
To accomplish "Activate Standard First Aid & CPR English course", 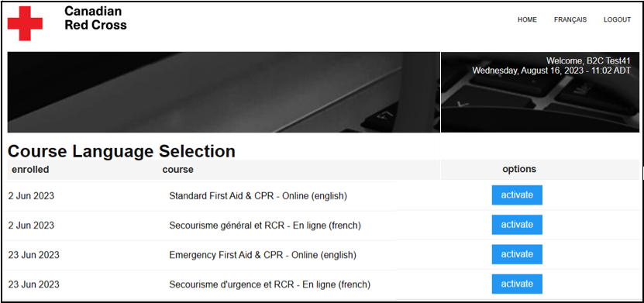I will [x=517, y=195].
